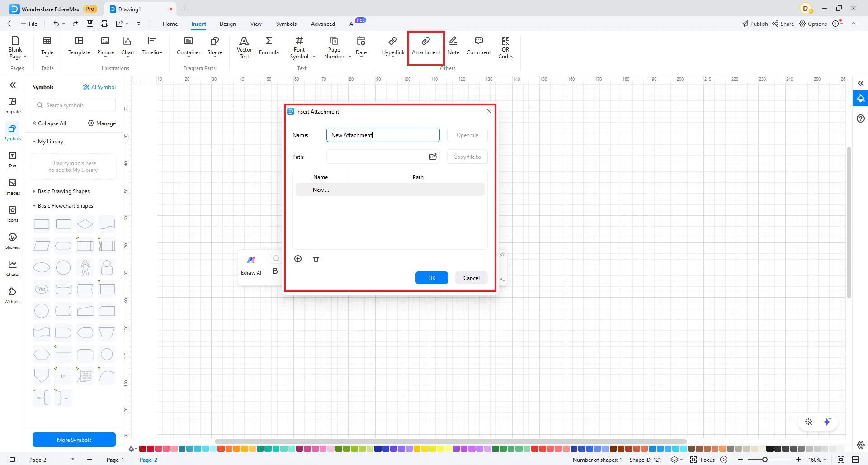
Task: Click the attachment Name input field
Action: coord(383,135)
